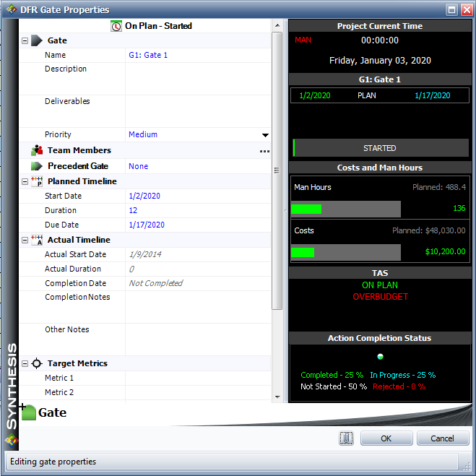Click the Target Metrics crosshair icon
Image resolution: width=476 pixels, height=476 pixels.
(37, 363)
